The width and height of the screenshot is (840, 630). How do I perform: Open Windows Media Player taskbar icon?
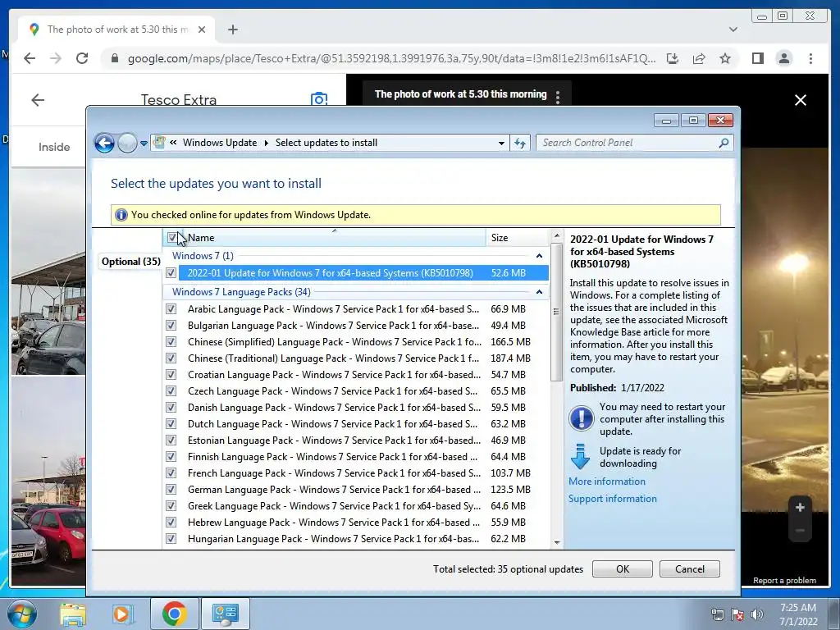(122, 614)
